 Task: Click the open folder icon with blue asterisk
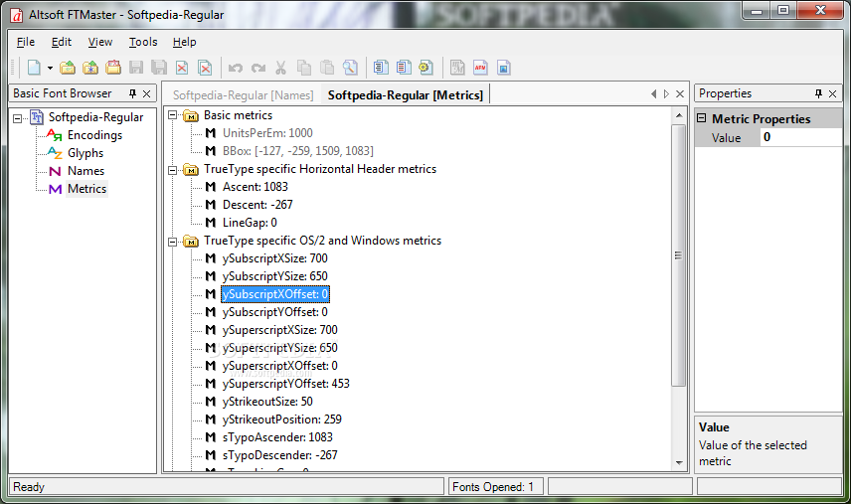[90, 68]
